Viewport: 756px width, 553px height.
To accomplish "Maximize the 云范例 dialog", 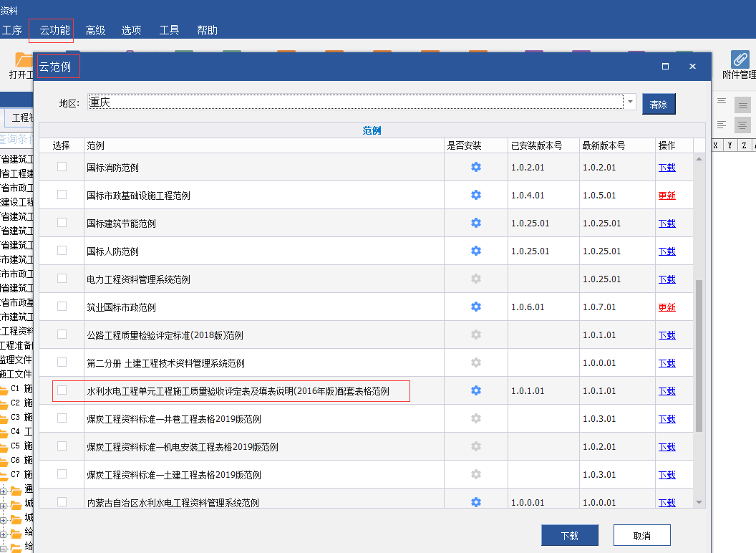I will (x=665, y=66).
